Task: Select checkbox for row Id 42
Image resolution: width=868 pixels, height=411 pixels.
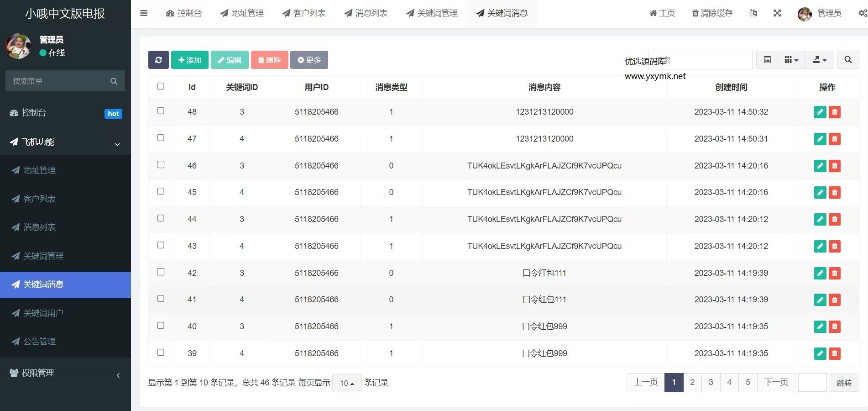Action: point(161,272)
